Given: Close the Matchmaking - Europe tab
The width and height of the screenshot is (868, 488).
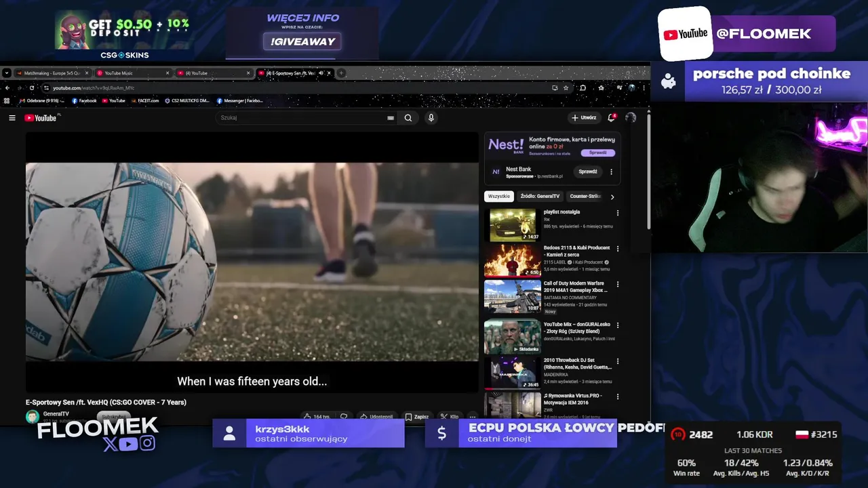Looking at the screenshot, I should point(87,73).
